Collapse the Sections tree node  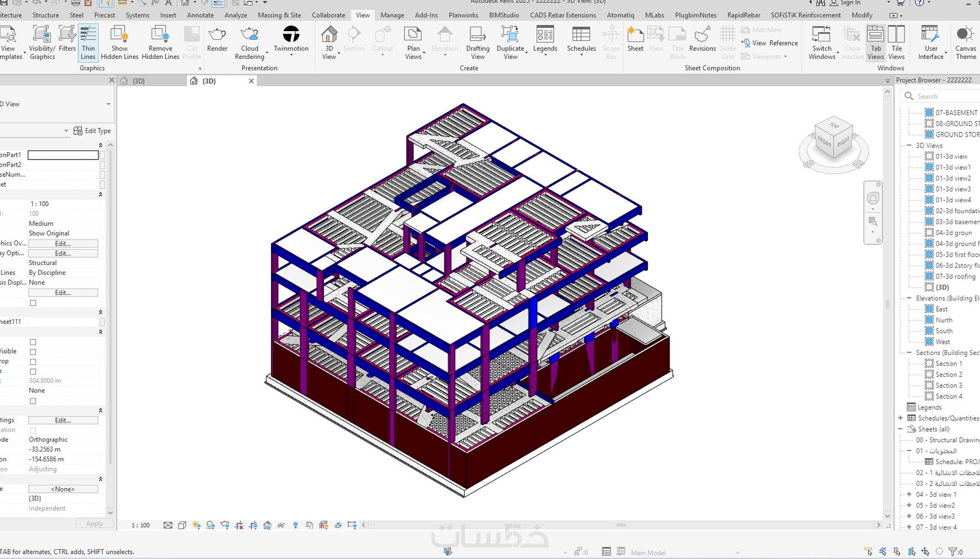tap(909, 353)
